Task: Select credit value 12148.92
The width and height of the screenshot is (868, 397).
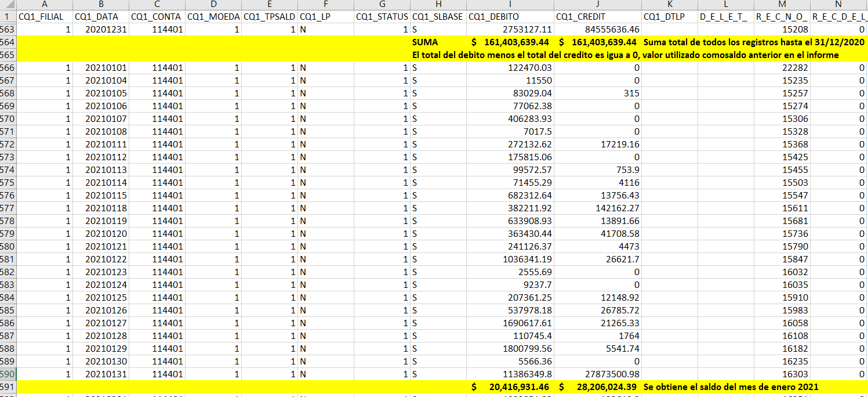Action: pyautogui.click(x=598, y=298)
